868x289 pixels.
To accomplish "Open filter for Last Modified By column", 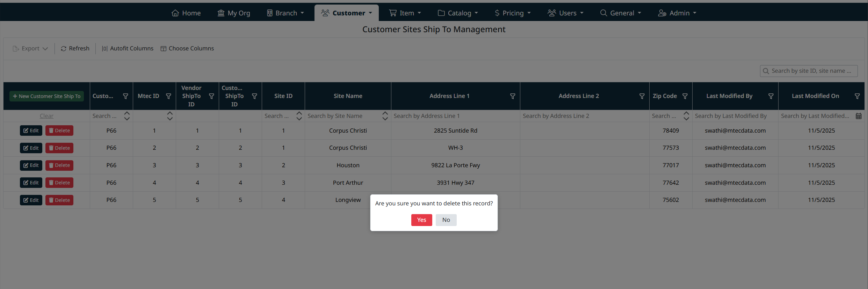I will (x=771, y=96).
